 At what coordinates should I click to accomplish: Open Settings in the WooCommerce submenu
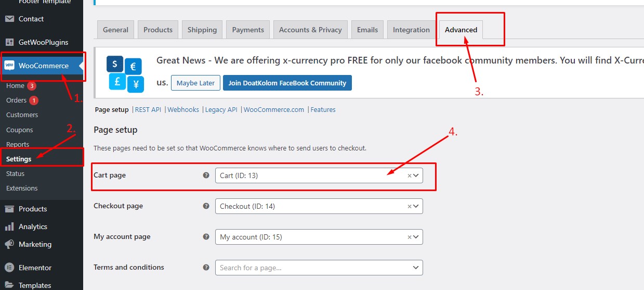[19, 159]
